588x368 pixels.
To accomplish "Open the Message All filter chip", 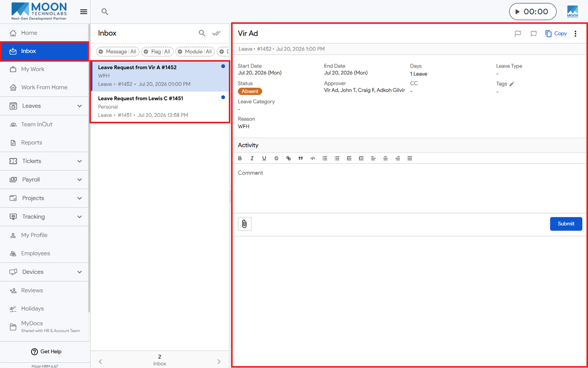I will [118, 52].
